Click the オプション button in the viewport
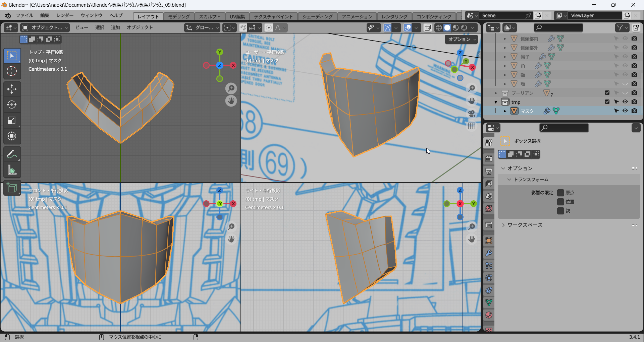Screen dimensions: 644x342 pos(462,39)
